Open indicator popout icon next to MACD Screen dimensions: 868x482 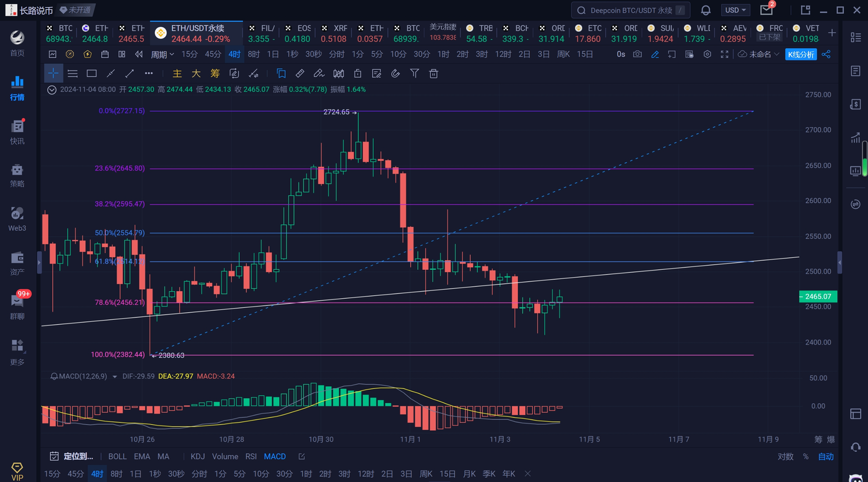pyautogui.click(x=301, y=457)
